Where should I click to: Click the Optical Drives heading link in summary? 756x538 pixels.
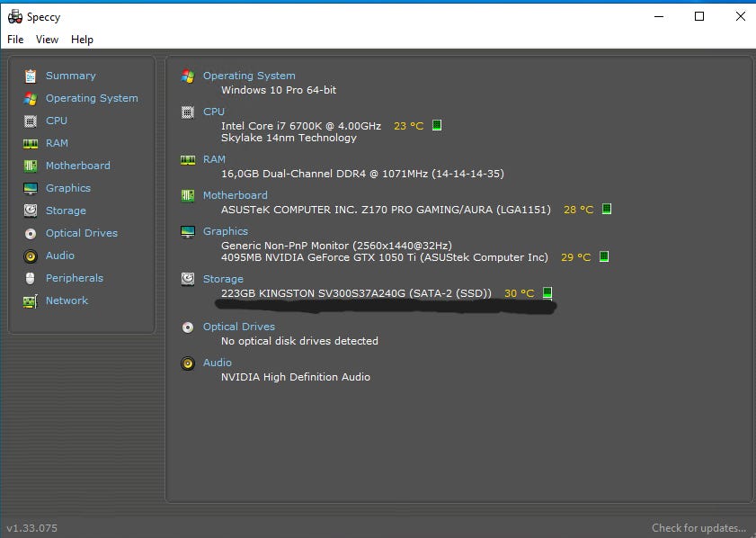[x=238, y=327]
